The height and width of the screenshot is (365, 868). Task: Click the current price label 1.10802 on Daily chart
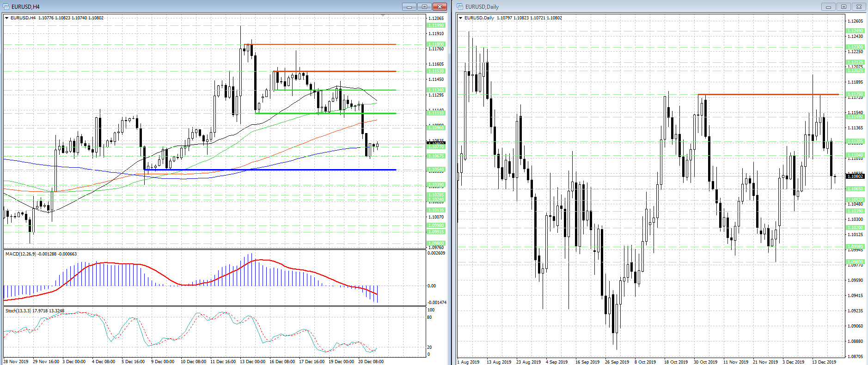click(855, 176)
